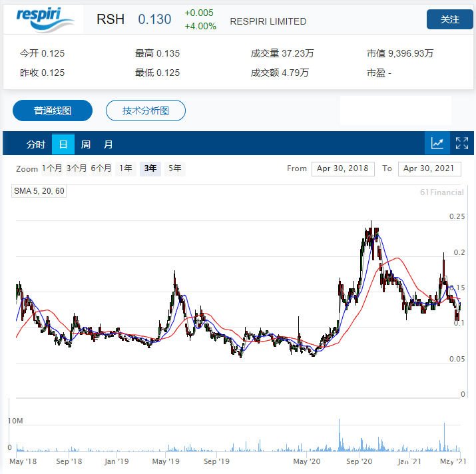Click the 10M volume axis label
The width and height of the screenshot is (476, 474).
coord(15,421)
